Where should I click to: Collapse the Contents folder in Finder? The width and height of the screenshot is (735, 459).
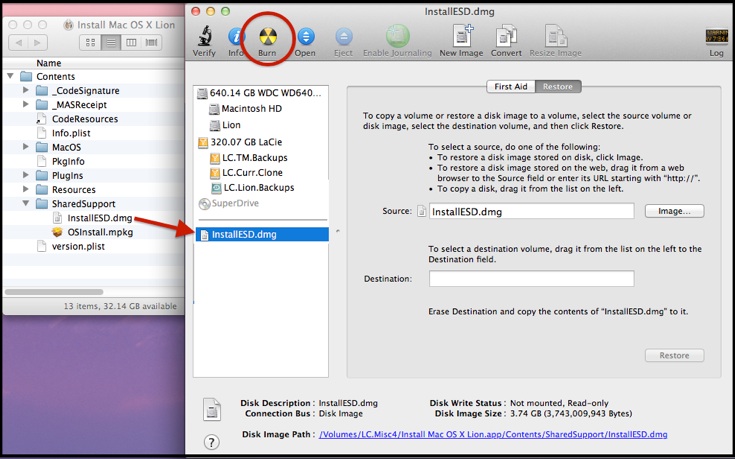pyautogui.click(x=11, y=76)
